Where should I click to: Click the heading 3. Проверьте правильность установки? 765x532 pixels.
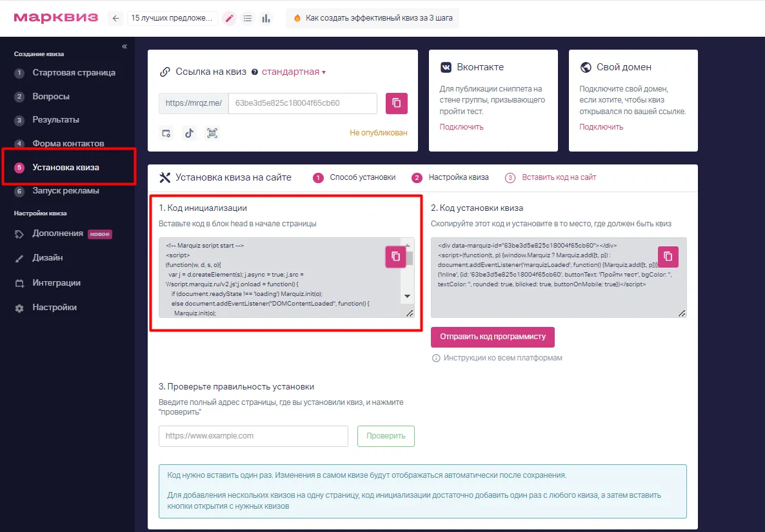(237, 387)
